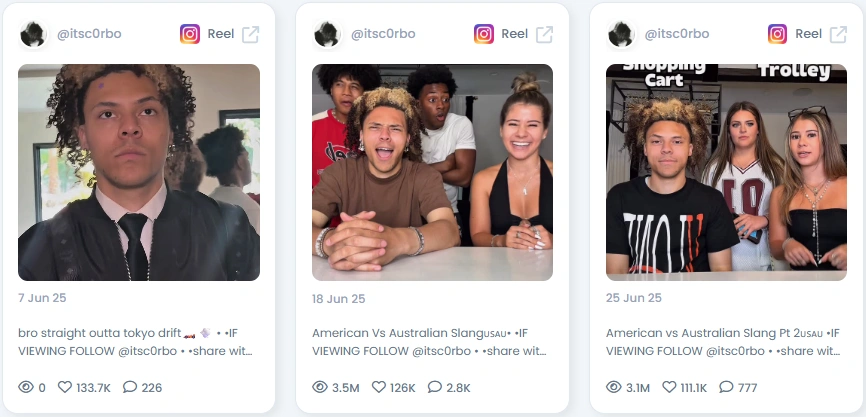Click heart icon showing 133.7K likes
The height and width of the screenshot is (417, 866).
pyautogui.click(x=65, y=387)
